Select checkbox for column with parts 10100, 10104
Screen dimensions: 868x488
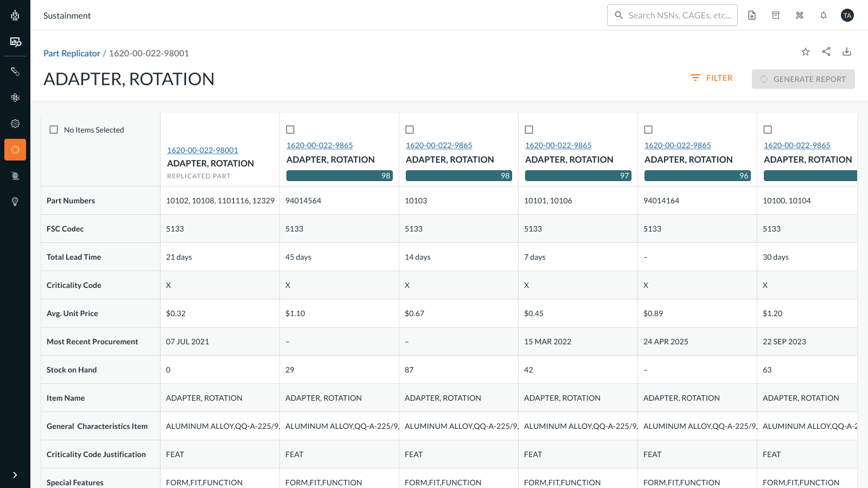coord(768,130)
